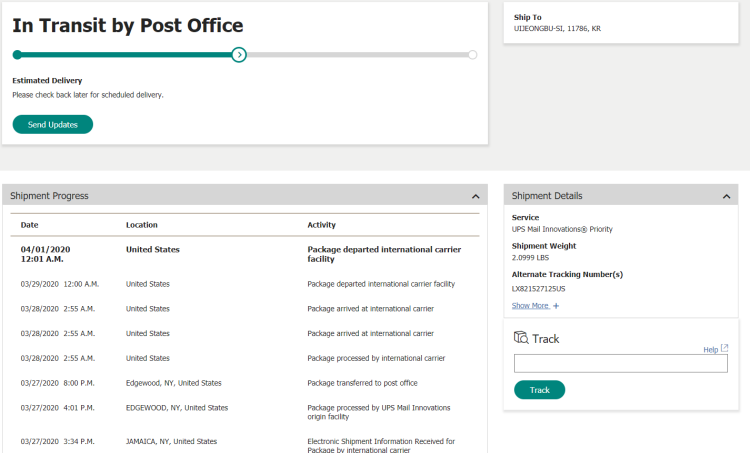Screen dimensions: 750x453
Task: Collapse the Shipment Details section chevron
Action: 727,196
